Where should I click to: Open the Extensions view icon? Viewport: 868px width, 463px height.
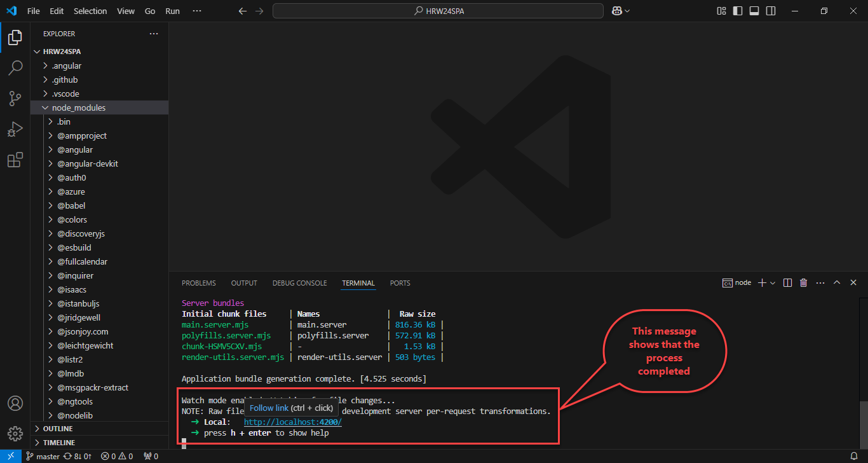click(15, 160)
